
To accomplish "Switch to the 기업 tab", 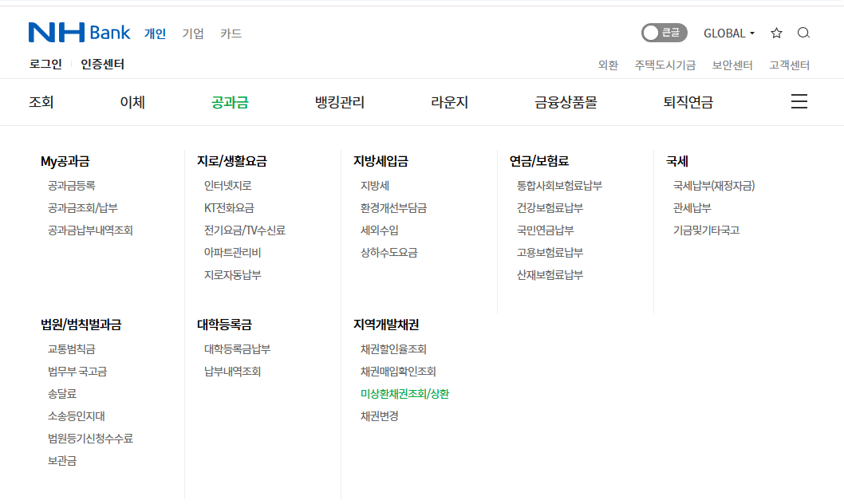I will 192,34.
